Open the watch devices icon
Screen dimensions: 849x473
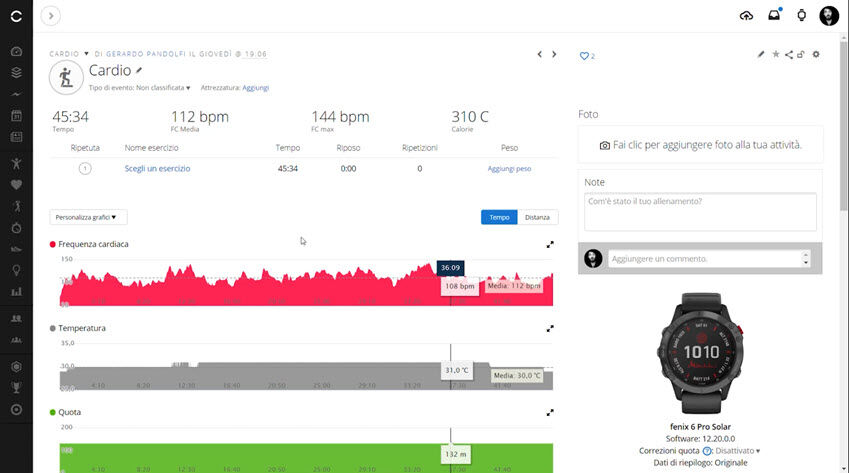801,15
